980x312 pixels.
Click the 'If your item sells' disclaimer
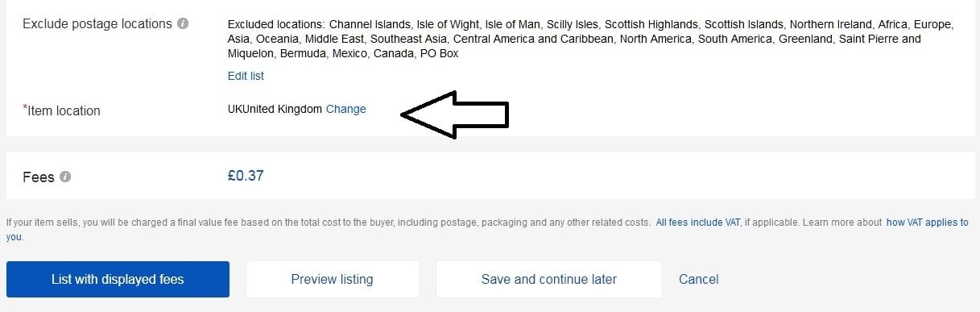tap(329, 222)
